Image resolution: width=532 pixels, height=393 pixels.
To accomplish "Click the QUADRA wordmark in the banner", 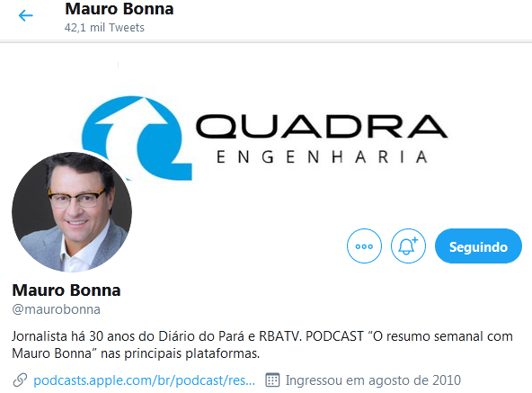I will (x=322, y=126).
